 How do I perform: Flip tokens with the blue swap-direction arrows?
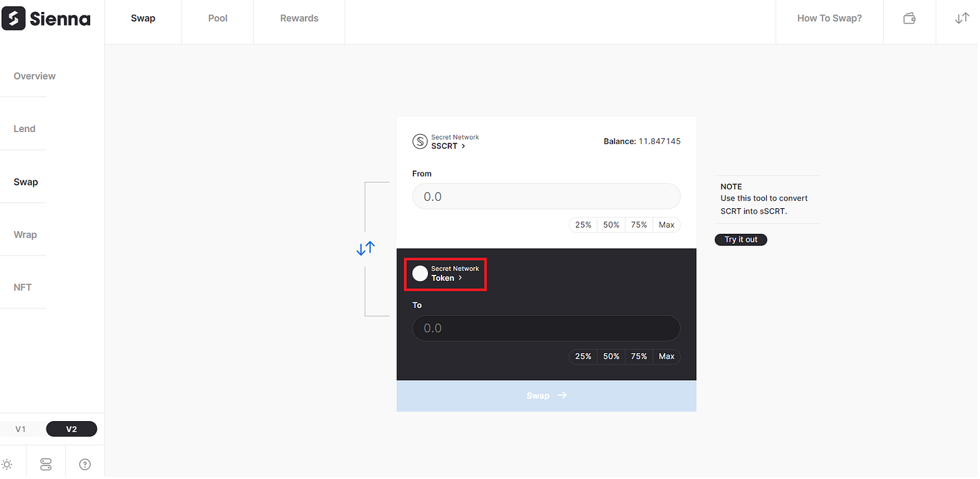click(x=365, y=249)
